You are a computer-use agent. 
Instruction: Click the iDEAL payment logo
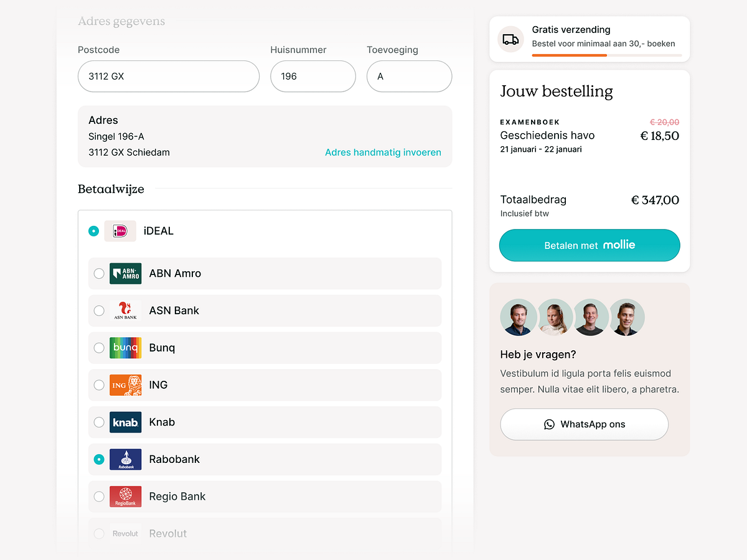click(120, 230)
